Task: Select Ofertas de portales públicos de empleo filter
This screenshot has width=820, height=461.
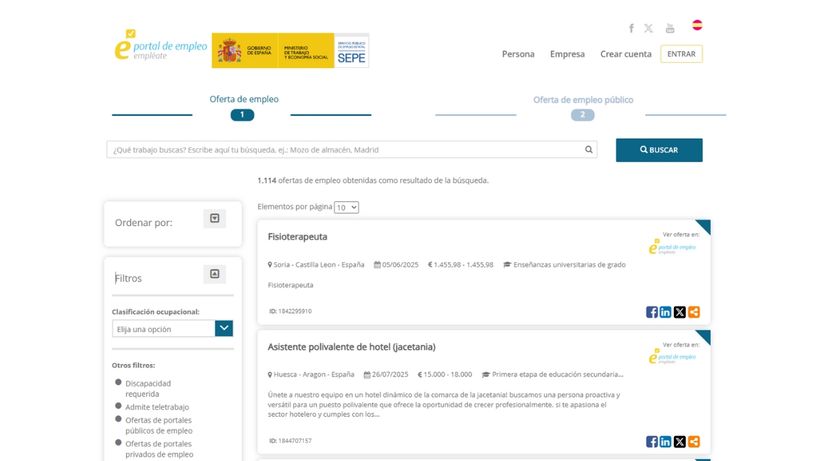Action: click(x=119, y=420)
